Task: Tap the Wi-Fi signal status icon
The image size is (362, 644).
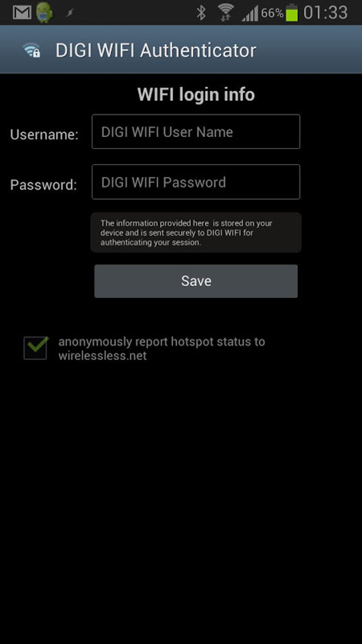Action: (225, 12)
